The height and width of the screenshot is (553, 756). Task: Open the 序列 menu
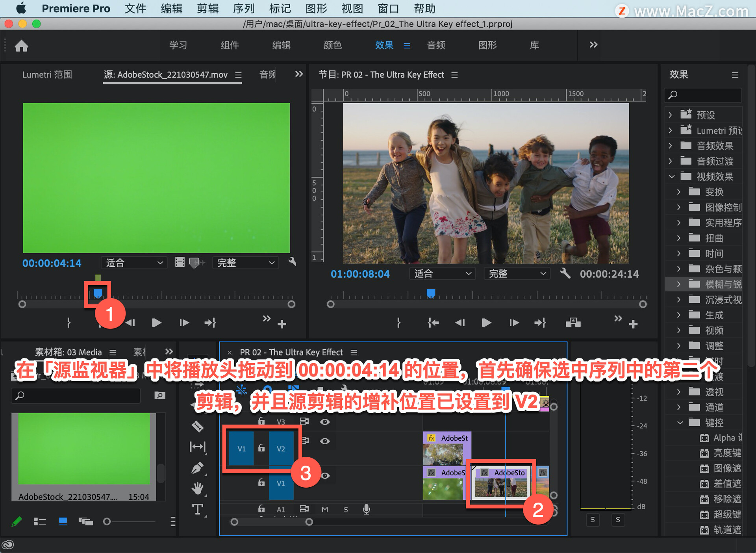tap(243, 9)
